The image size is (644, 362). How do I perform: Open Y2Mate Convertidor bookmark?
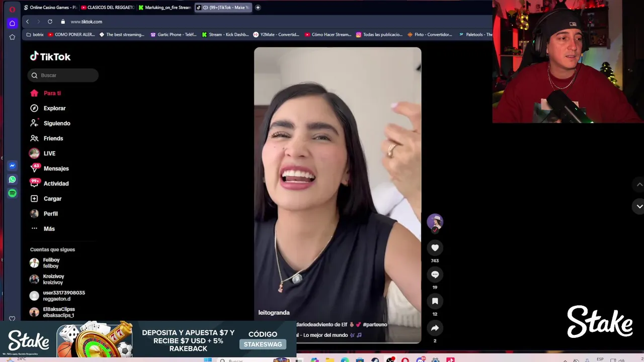pyautogui.click(x=276, y=35)
